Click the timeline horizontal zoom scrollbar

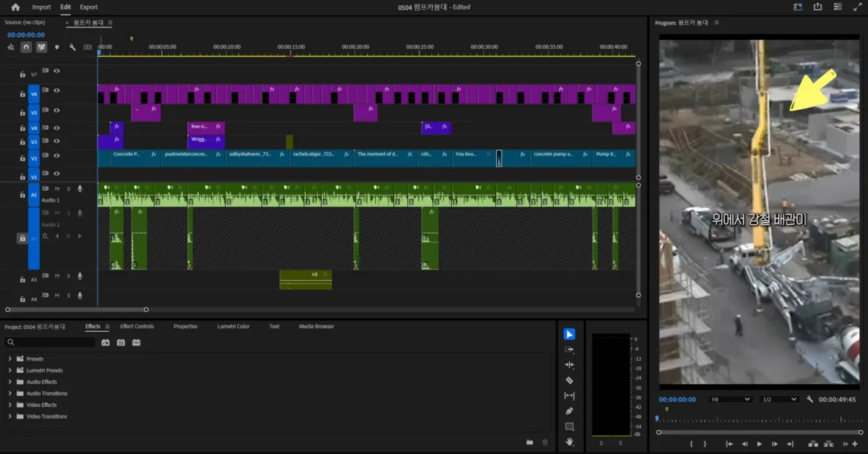tap(77, 309)
